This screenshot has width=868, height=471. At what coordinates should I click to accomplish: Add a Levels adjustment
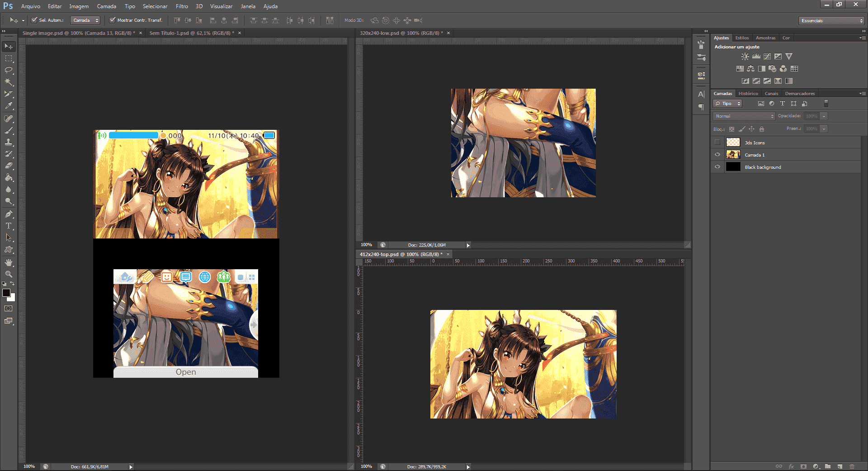756,57
